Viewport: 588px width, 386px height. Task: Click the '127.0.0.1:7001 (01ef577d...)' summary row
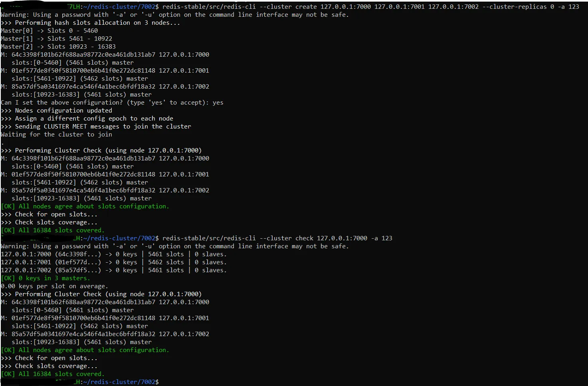pyautogui.click(x=114, y=262)
